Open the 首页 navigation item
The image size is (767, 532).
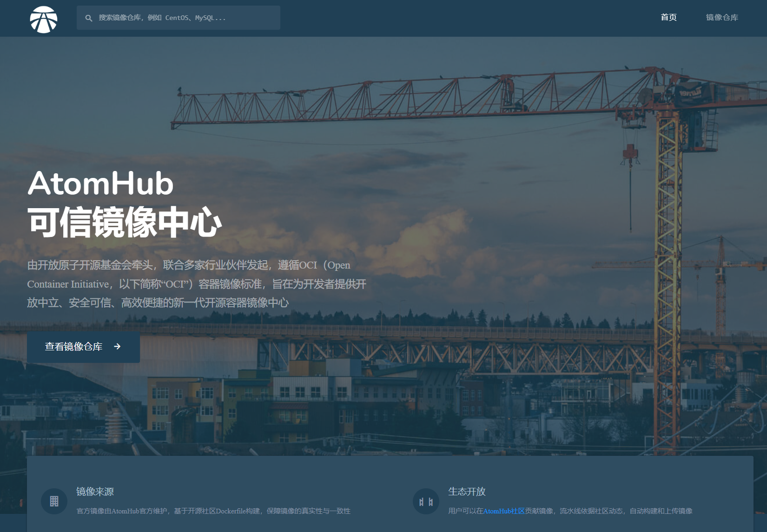668,18
